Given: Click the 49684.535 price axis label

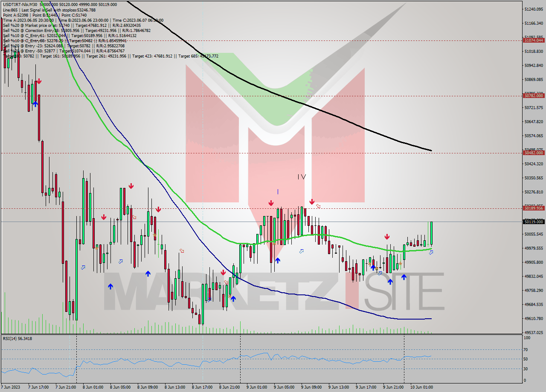Looking at the screenshot, I should click(x=535, y=304).
